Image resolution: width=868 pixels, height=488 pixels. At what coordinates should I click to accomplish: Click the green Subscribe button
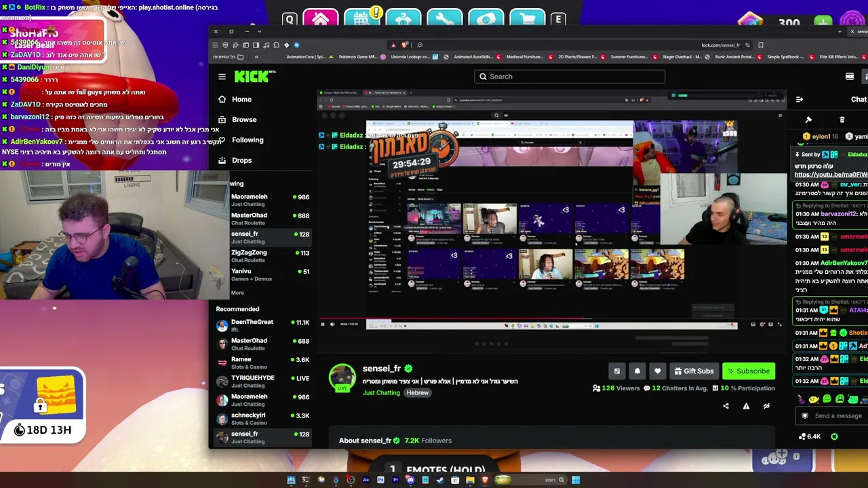pyautogui.click(x=749, y=371)
